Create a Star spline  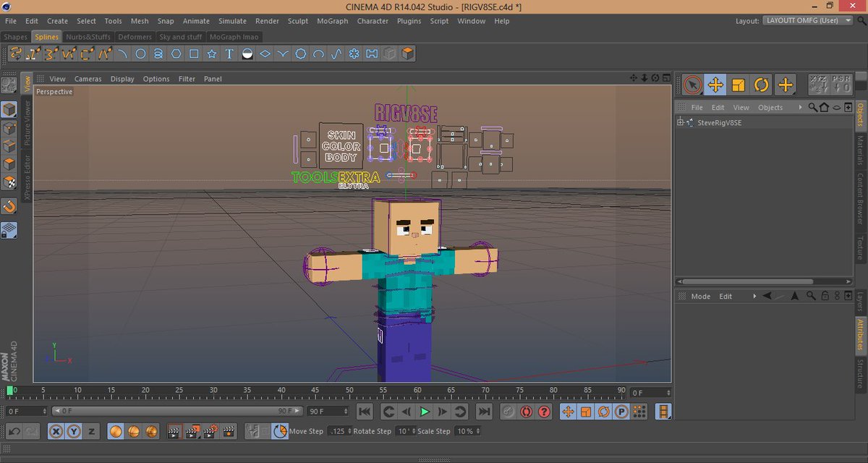click(212, 54)
